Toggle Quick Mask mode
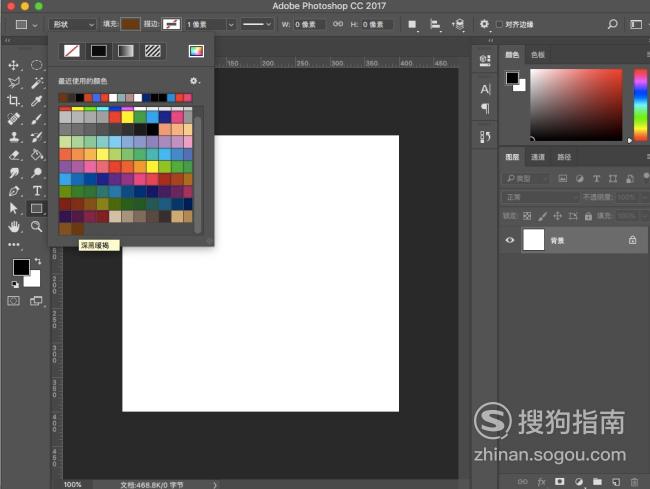Viewport: 650px width, 489px height. (14, 301)
